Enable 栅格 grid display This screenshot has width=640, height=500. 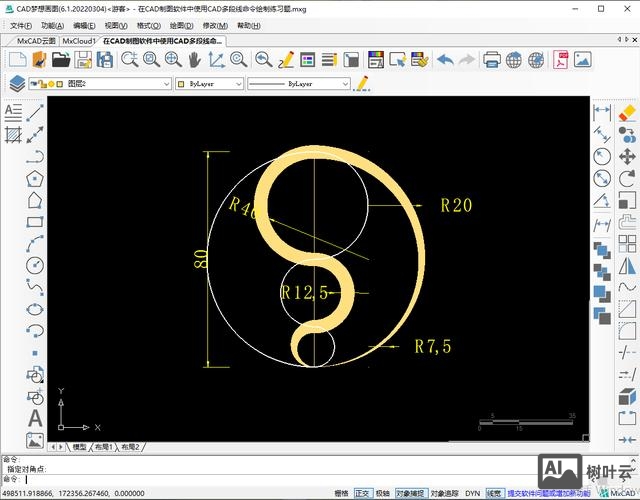pos(341,493)
